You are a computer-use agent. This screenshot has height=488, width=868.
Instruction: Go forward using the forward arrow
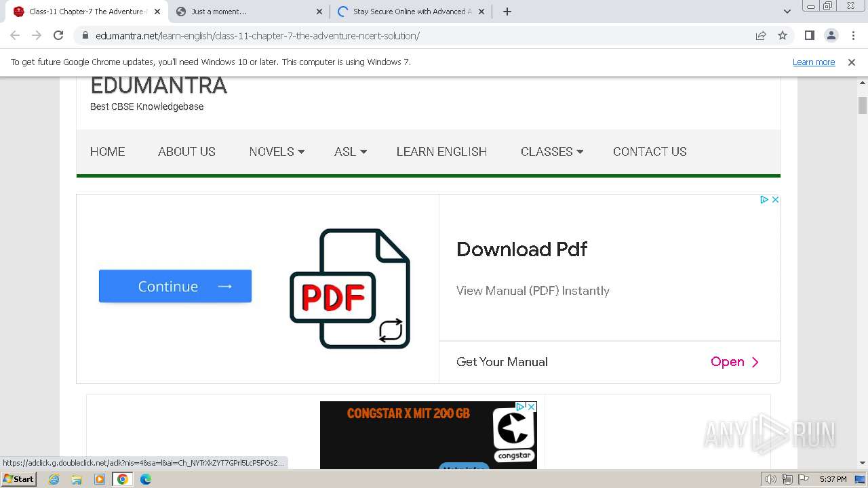37,35
